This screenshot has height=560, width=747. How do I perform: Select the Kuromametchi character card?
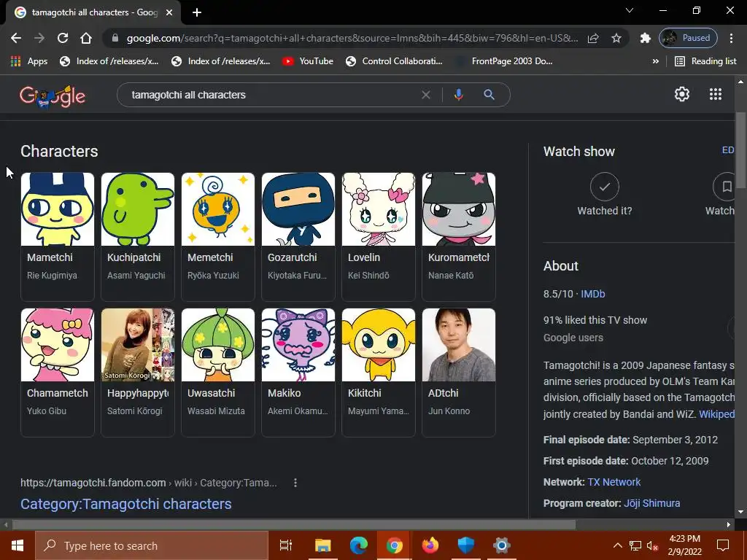(x=459, y=237)
